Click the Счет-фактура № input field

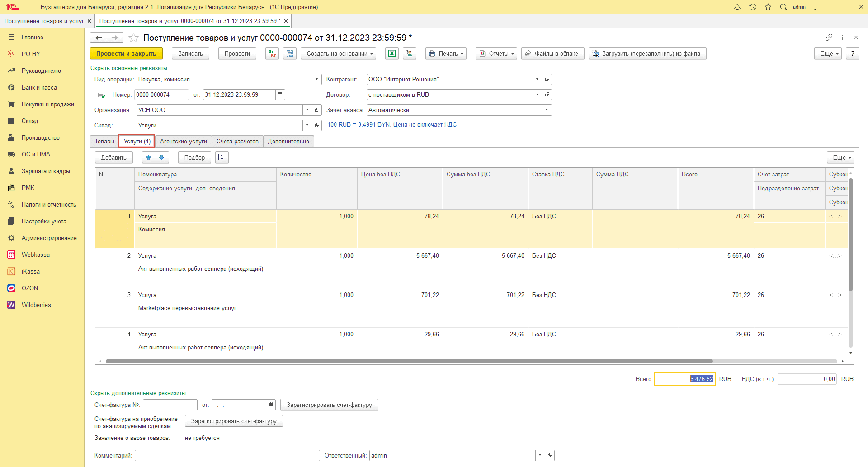point(170,405)
